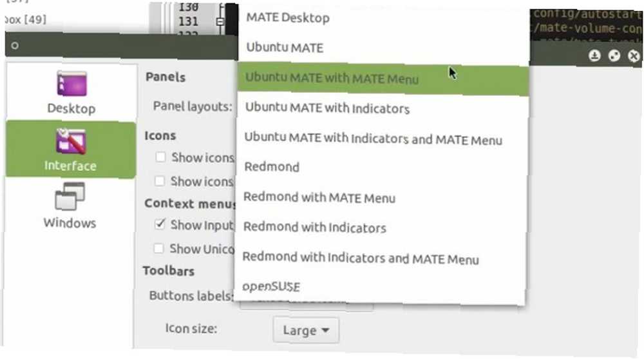The height and width of the screenshot is (359, 644).
Task: Choose MATE Desktop panel layout
Action: click(x=383, y=17)
